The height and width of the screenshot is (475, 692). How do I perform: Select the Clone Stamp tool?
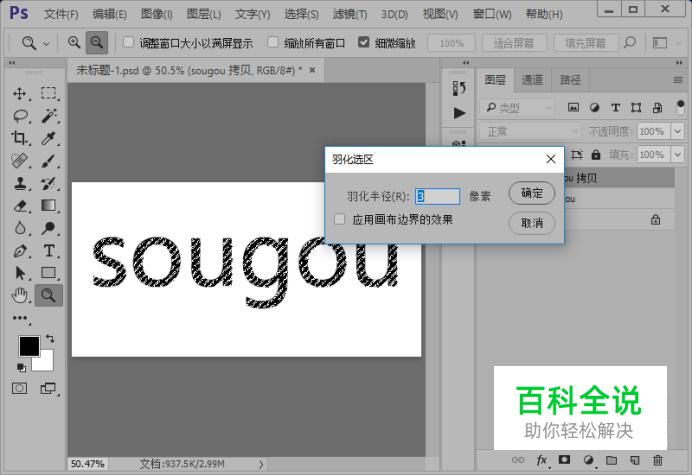[19, 183]
